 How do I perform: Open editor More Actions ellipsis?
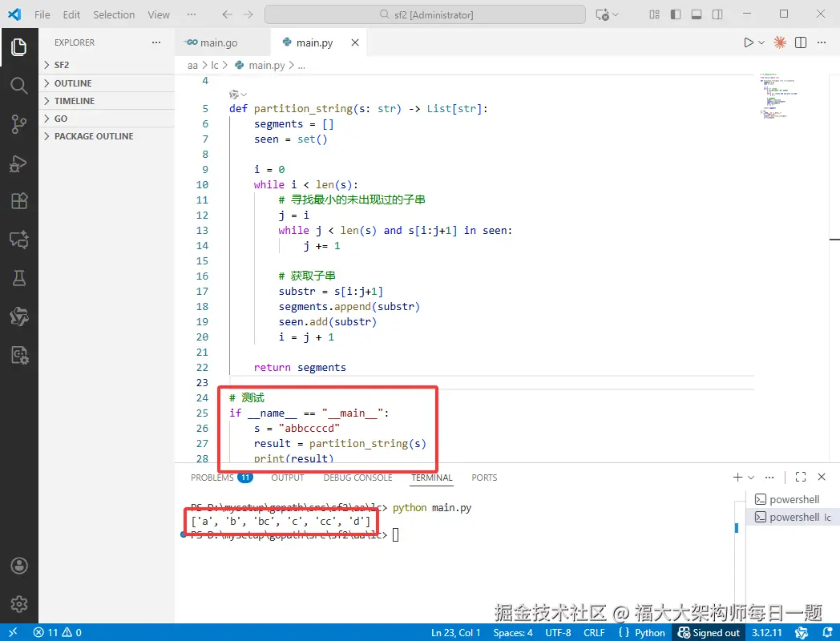click(x=822, y=42)
